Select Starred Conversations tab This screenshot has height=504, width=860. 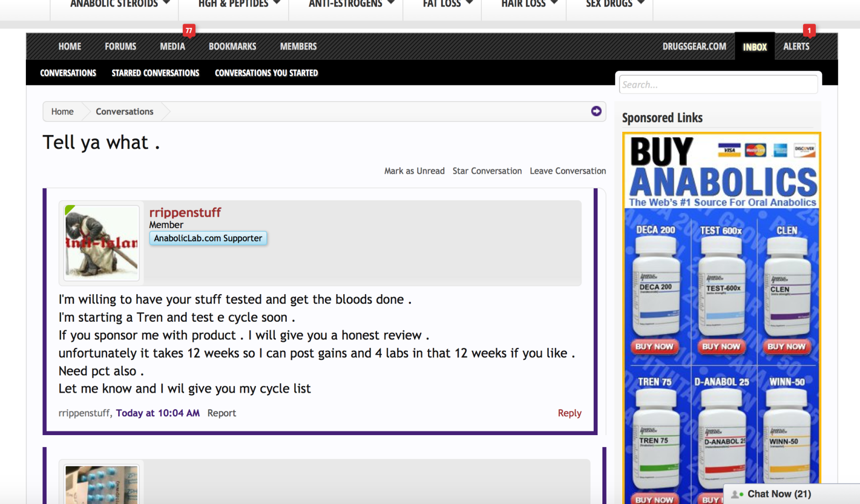[155, 73]
